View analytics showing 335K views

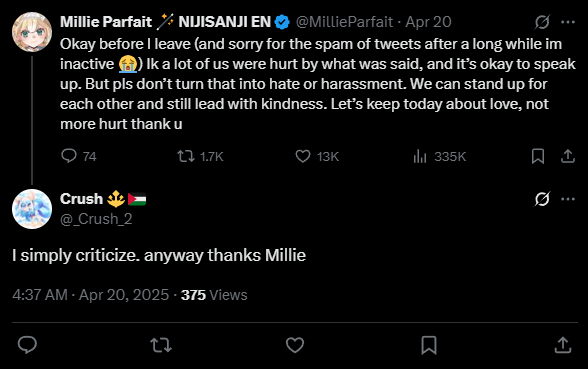pos(420,156)
